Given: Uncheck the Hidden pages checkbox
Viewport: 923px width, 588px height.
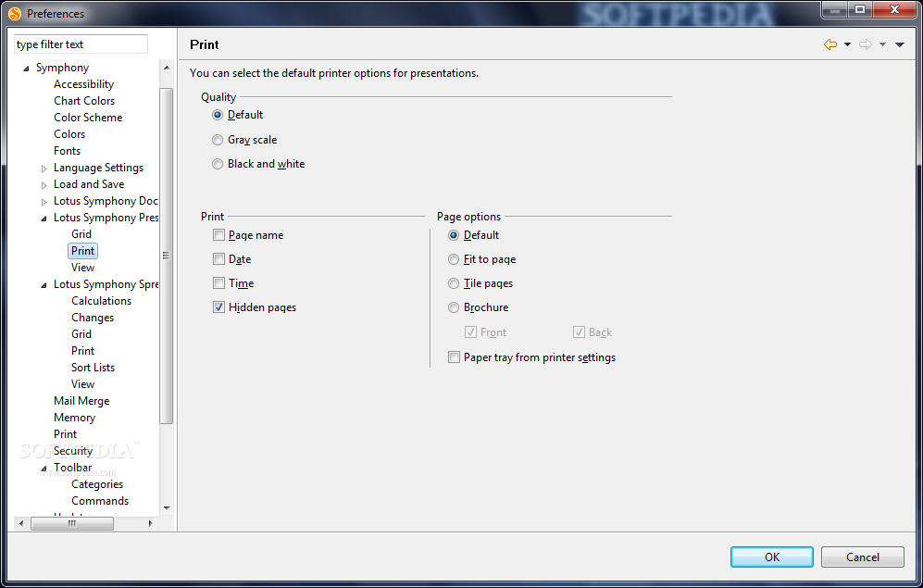Looking at the screenshot, I should pyautogui.click(x=219, y=307).
